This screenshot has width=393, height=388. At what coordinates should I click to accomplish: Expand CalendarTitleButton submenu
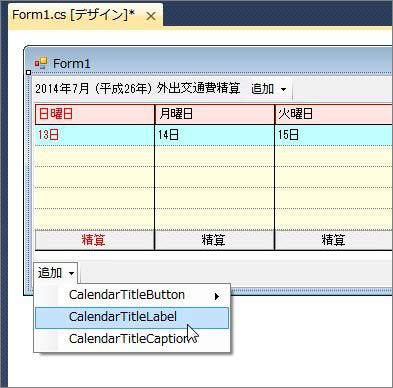tap(132, 295)
